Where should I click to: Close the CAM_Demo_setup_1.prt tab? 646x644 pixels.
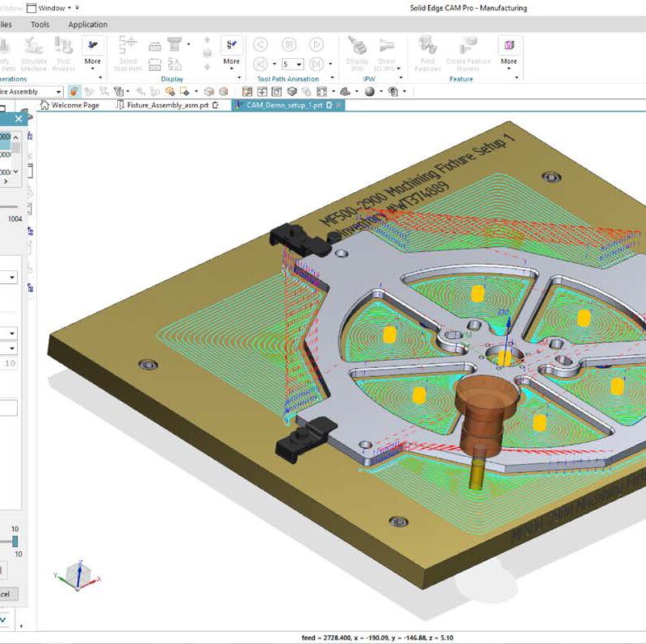pos(338,106)
